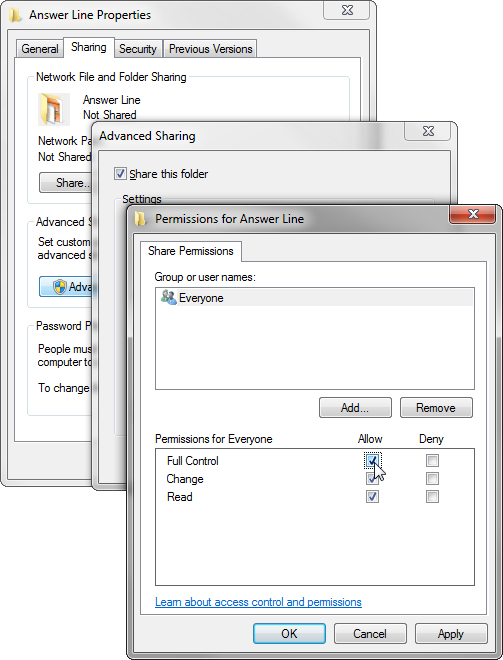503x660 pixels.
Task: Open Learn about access control and permissions link
Action: [258, 602]
